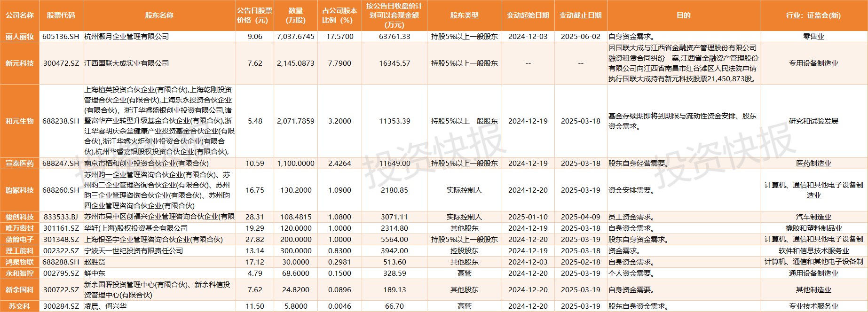Viewport: 868px width, 312px height.
Task: Click start date 2025-01-10
Action: [x=528, y=217]
